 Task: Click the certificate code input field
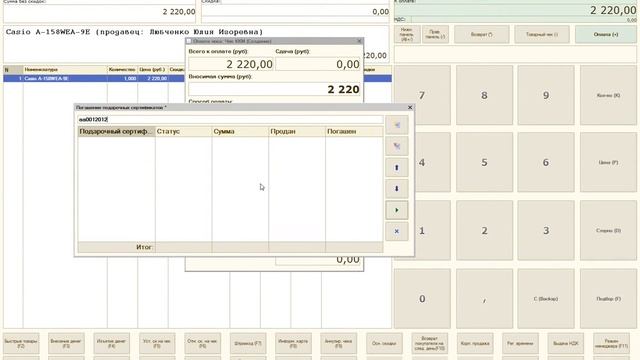point(230,119)
